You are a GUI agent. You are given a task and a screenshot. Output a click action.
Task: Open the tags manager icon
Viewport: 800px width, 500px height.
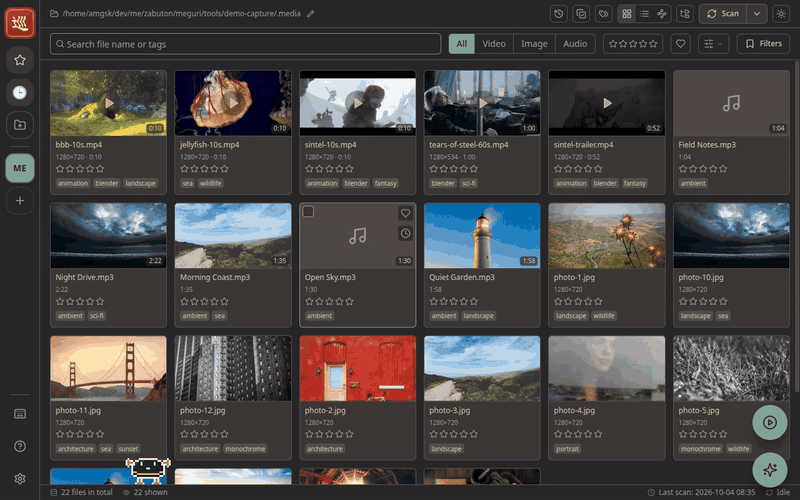pos(604,14)
